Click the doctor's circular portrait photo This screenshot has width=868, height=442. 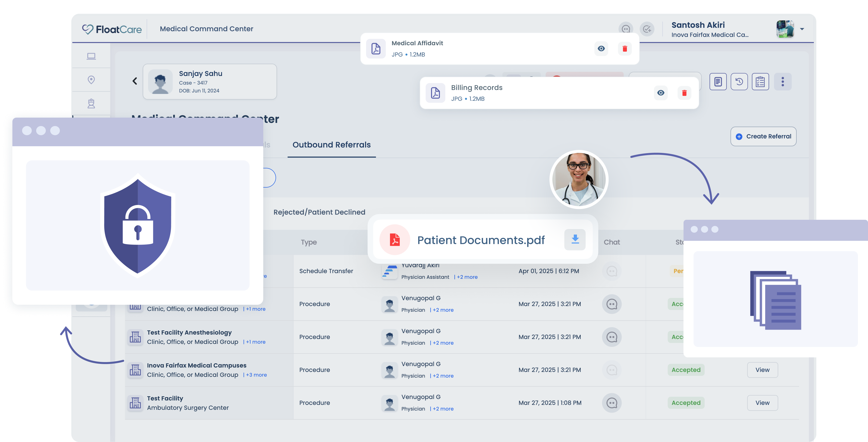click(579, 179)
